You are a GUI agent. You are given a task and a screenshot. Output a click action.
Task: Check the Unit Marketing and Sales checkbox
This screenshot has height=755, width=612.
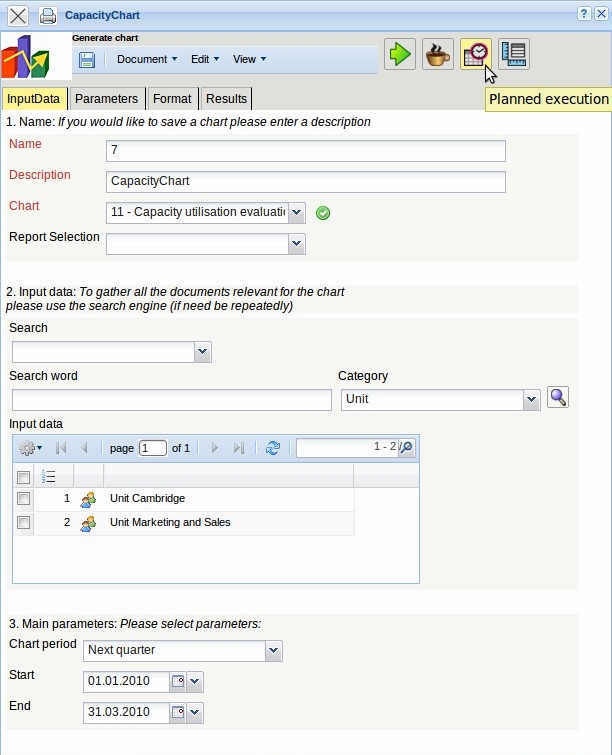pyautogui.click(x=23, y=522)
